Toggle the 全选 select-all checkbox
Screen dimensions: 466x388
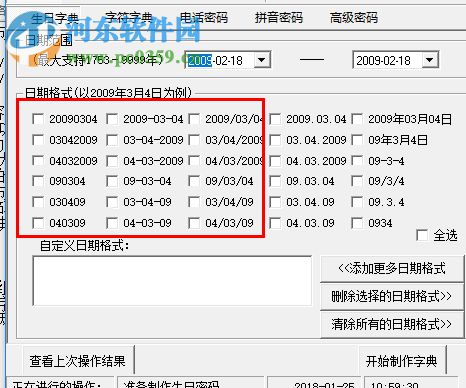422,235
